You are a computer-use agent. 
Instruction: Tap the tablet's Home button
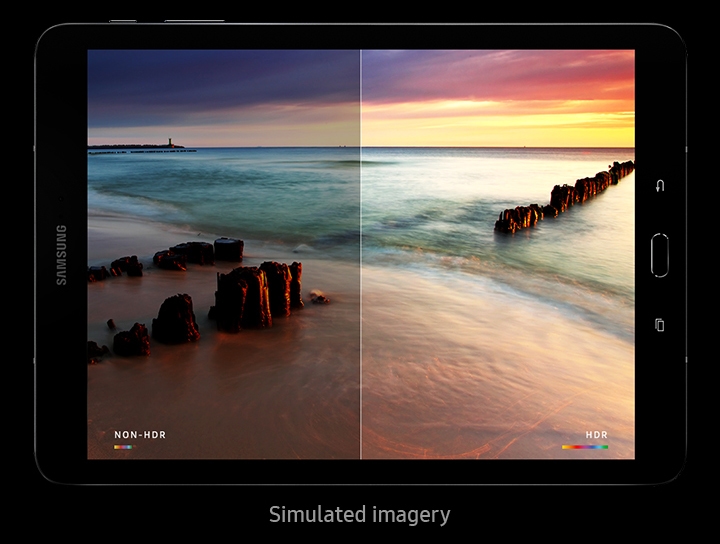coord(659,255)
